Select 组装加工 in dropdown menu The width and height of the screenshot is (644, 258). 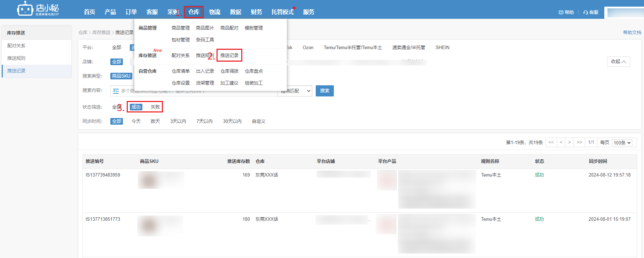coord(254,83)
